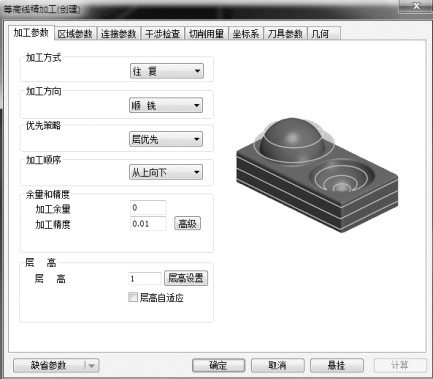Image resolution: width=433 pixels, height=379 pixels.
Task: Go to the 切削用量 tab
Action: pos(206,34)
